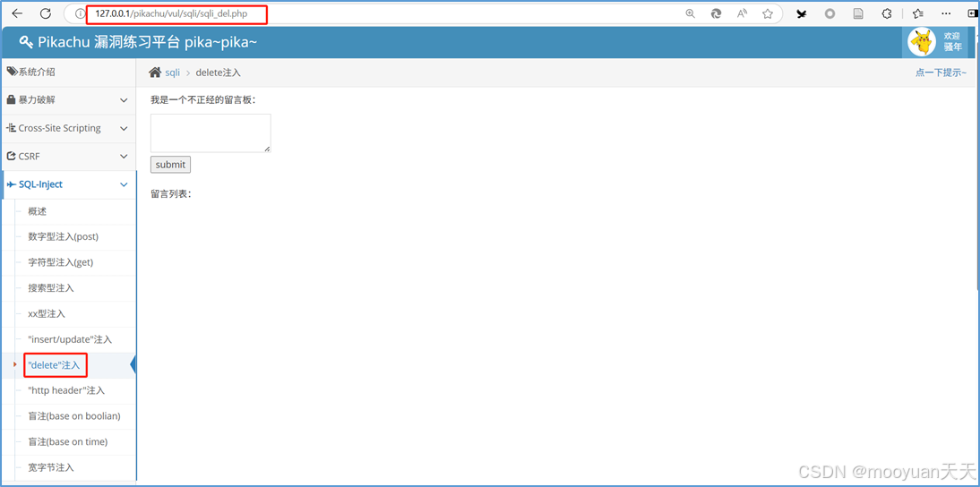Expand the Cross-Site Scripting chevron
This screenshot has height=487, width=980.
pos(124,128)
